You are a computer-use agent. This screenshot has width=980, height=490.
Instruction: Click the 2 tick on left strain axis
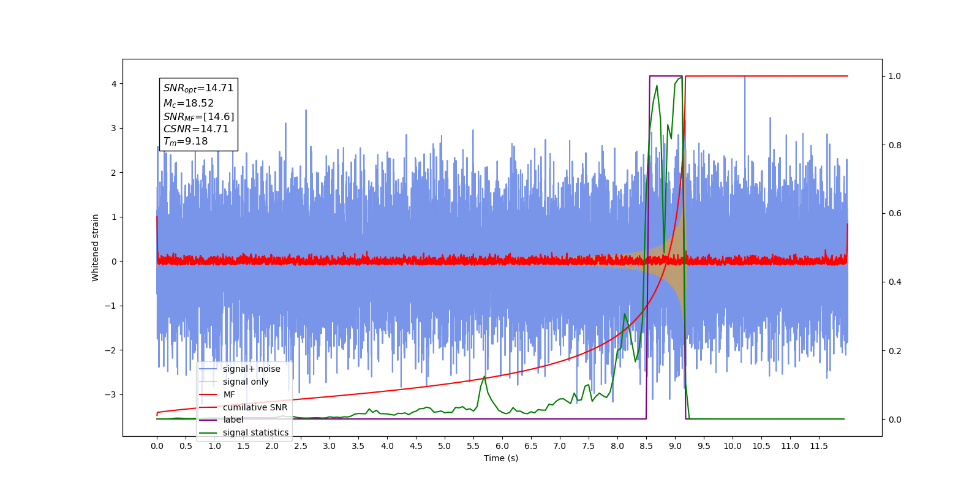114,173
